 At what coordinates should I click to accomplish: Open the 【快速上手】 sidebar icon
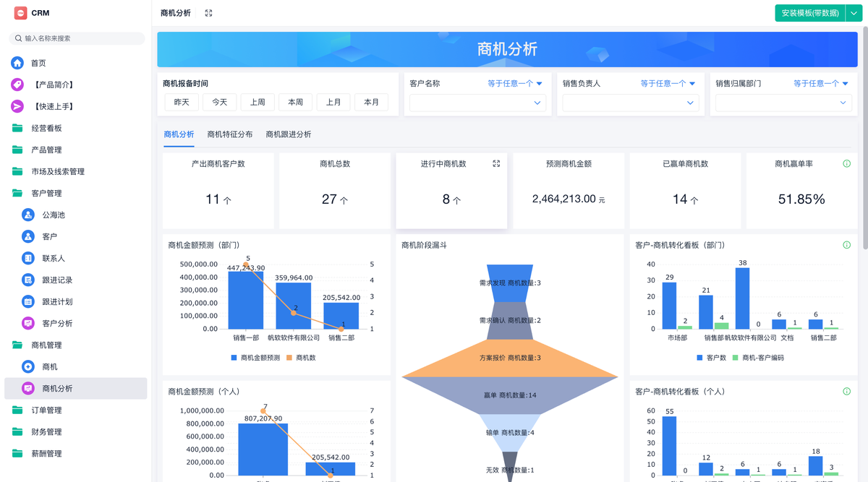click(17, 106)
